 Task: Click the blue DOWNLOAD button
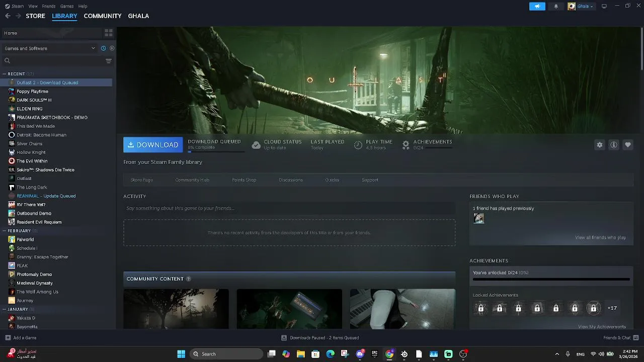[x=153, y=145]
